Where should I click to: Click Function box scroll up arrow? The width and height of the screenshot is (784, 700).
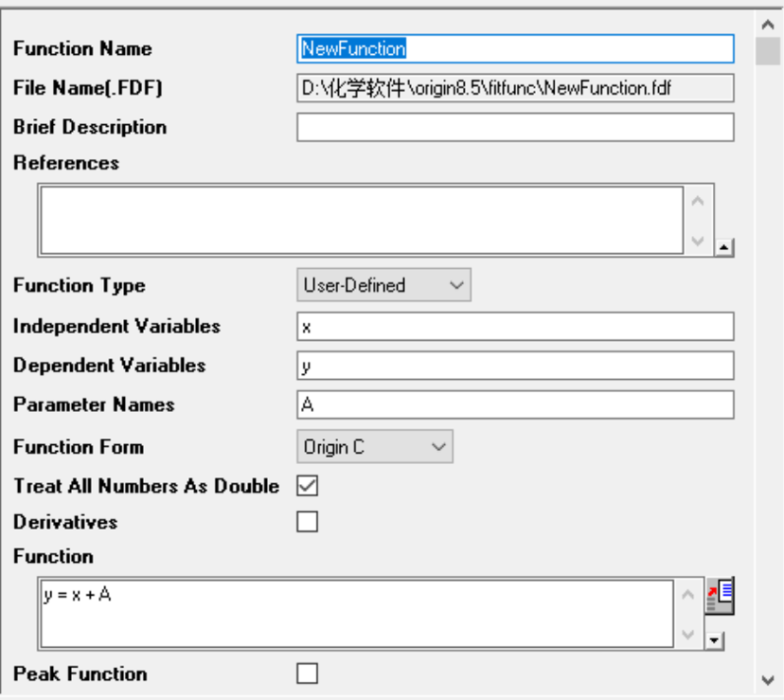click(x=688, y=595)
